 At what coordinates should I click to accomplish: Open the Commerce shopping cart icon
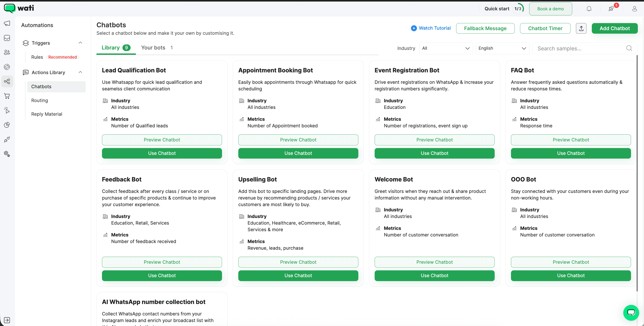[x=7, y=96]
